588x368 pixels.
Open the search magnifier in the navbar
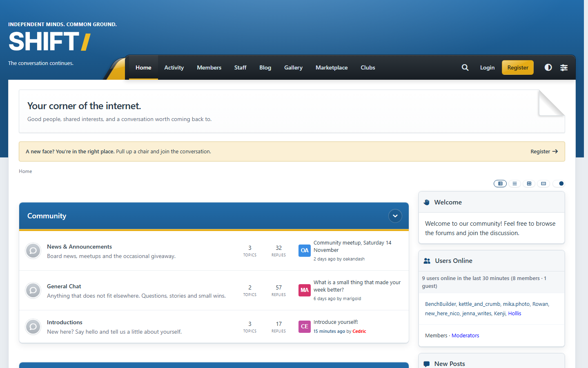click(x=465, y=67)
